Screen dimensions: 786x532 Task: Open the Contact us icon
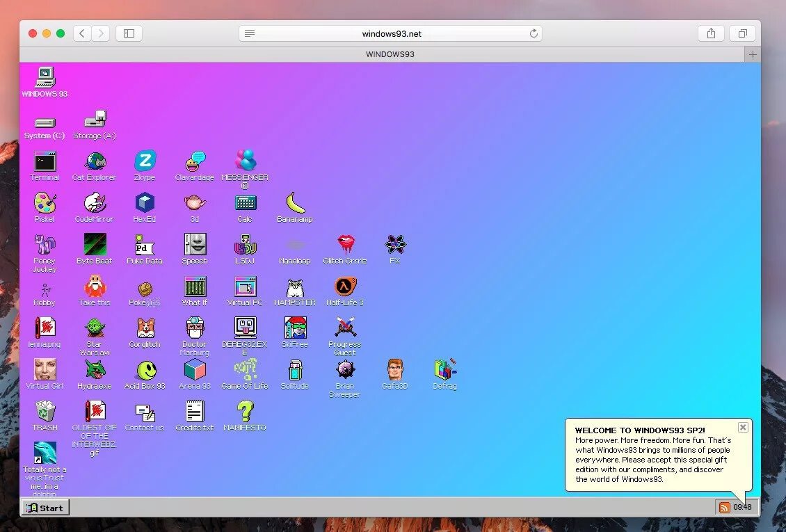click(x=146, y=413)
